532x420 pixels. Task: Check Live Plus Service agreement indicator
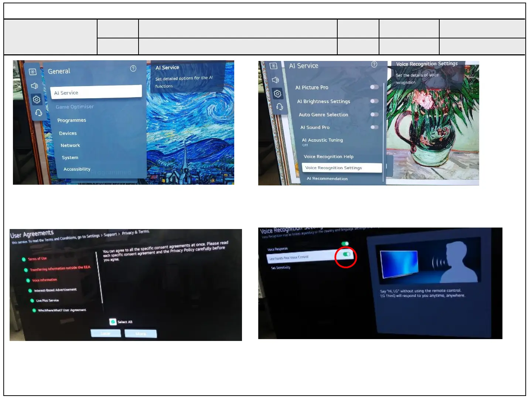[32, 301]
